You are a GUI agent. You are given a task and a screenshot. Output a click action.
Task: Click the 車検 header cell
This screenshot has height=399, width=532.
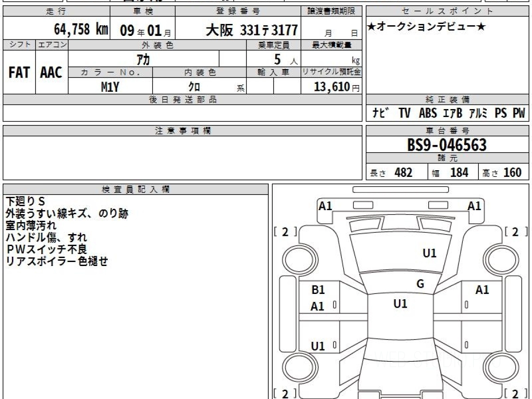click(x=142, y=12)
